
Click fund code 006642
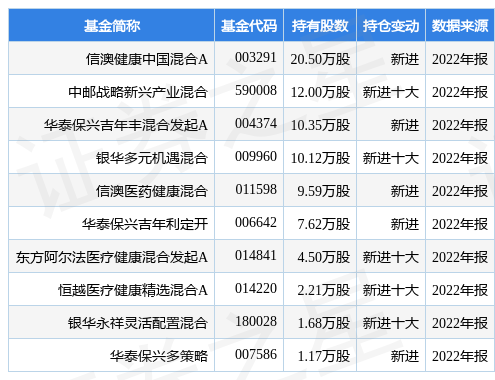coord(256,222)
